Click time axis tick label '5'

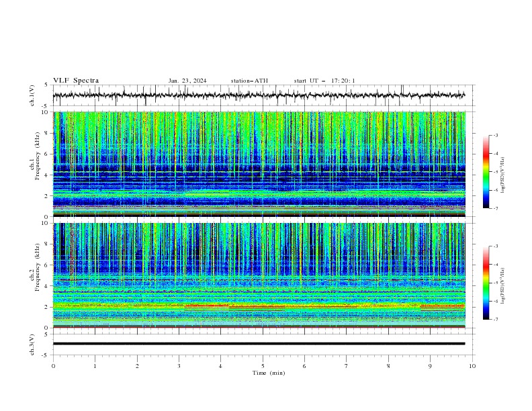[x=263, y=366]
